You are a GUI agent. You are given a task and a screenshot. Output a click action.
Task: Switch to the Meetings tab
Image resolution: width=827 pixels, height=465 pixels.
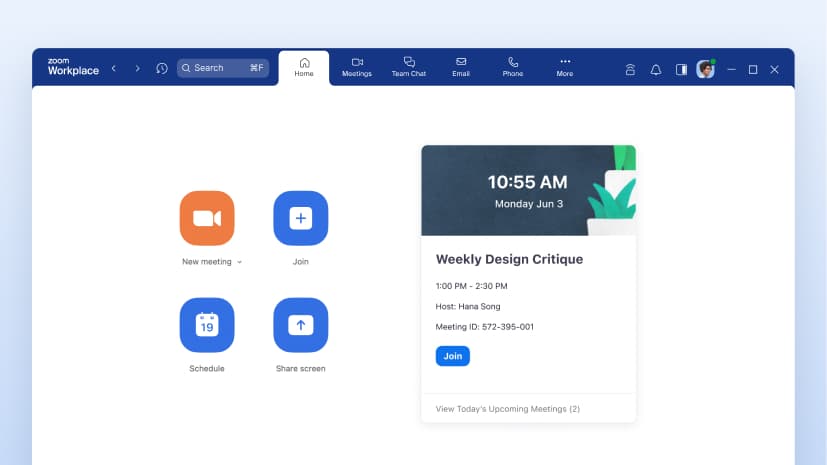click(357, 66)
